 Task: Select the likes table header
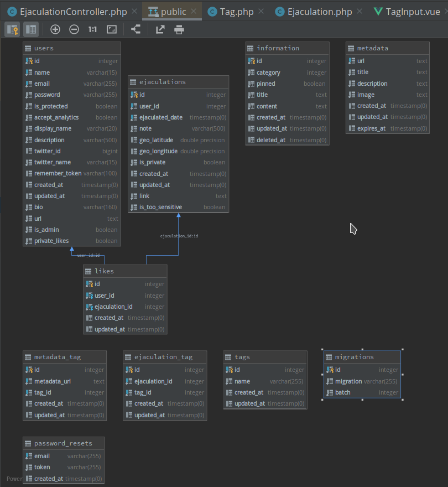pyautogui.click(x=125, y=271)
